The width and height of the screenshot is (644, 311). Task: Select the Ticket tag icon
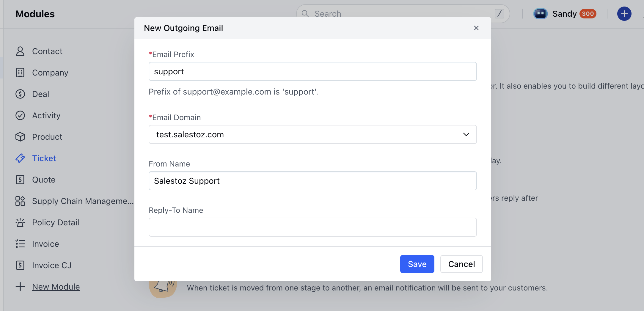(20, 158)
